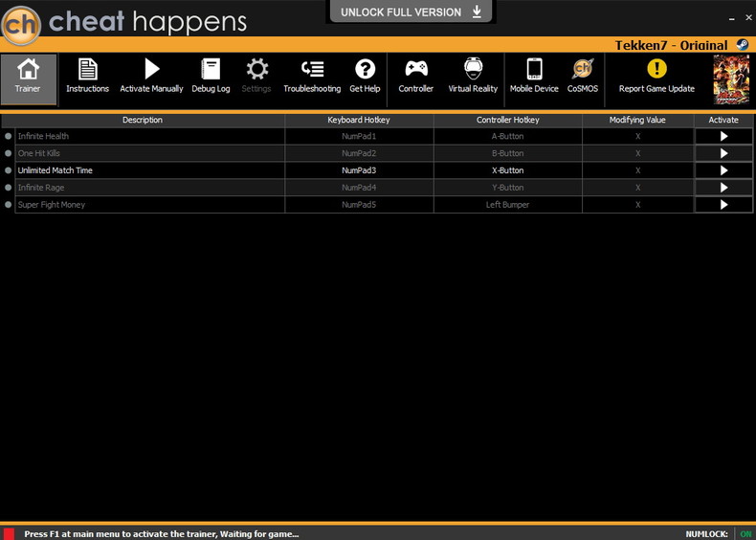Activate the Infinite Health cheat arrow
Viewport: 756px width, 540px height.
click(723, 136)
